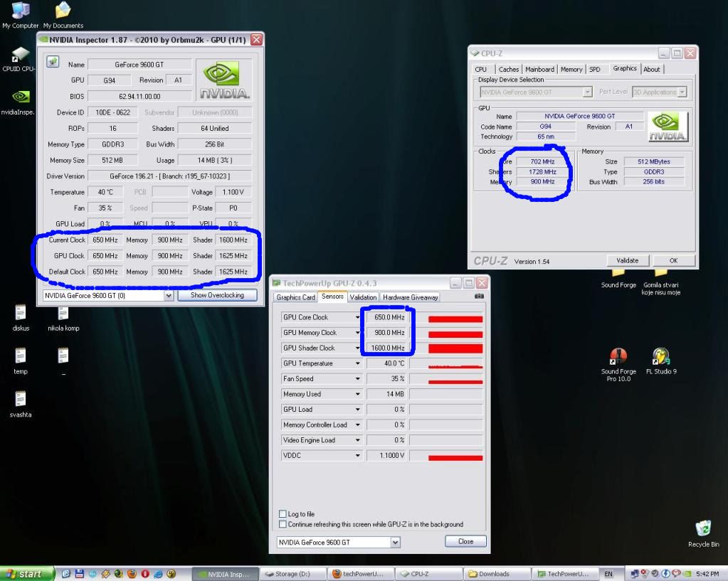Click the NVIDIA logo in CPU-Z window
This screenshot has width=728, height=581.
click(668, 126)
